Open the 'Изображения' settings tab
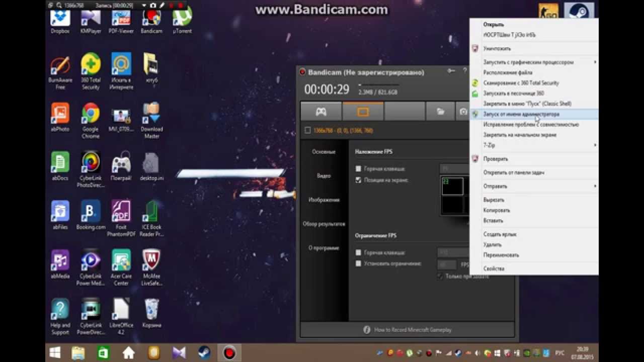Viewport: 644px width, 362px height. (x=324, y=200)
